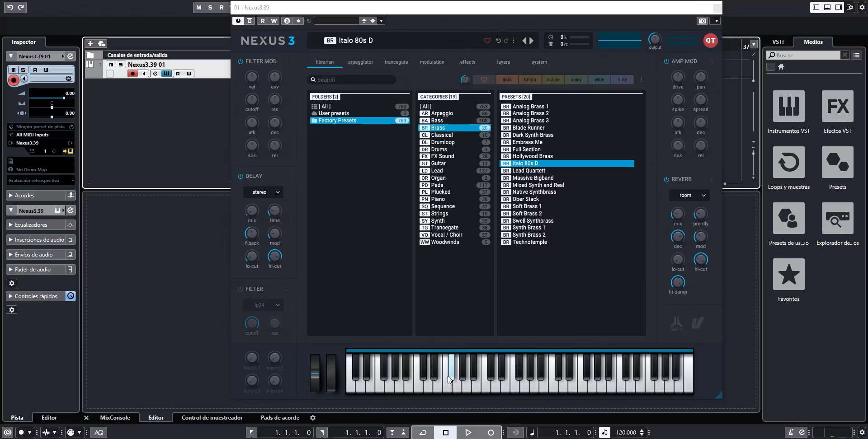Switch to trancegate tab

[396, 62]
